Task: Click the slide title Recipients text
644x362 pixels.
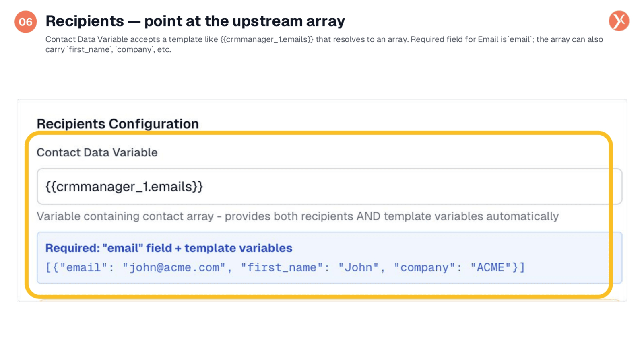Action: (85, 21)
